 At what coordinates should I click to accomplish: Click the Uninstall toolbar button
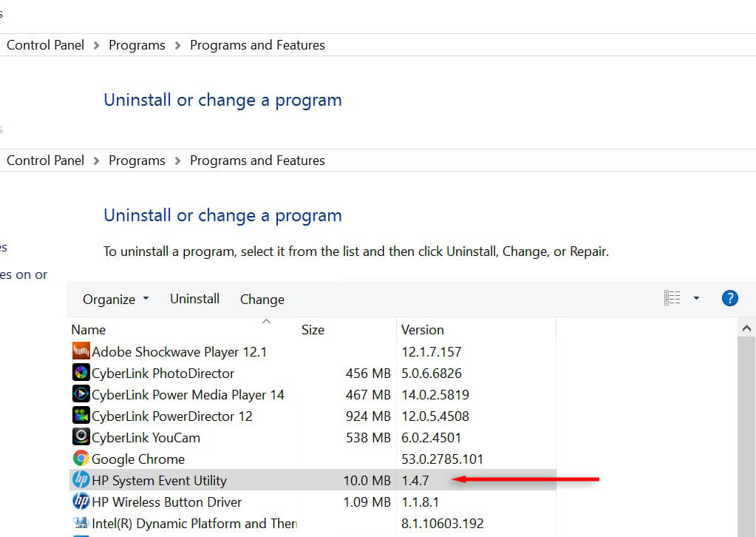click(x=194, y=299)
